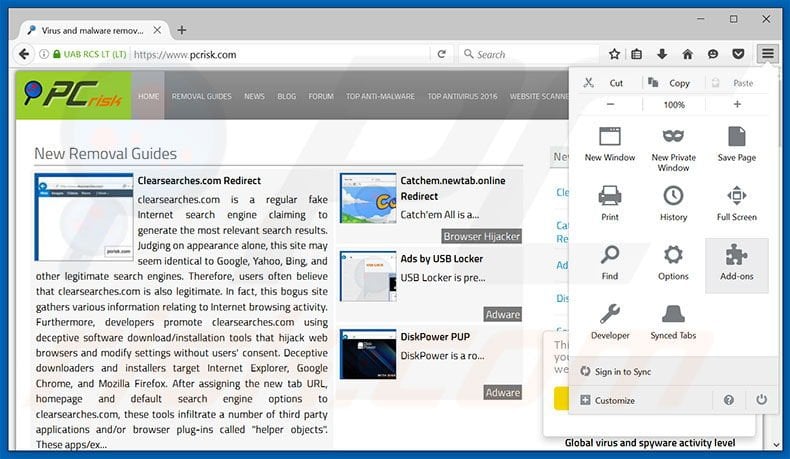Image resolution: width=790 pixels, height=459 pixels.
Task: Open REMOVAL GUIDES navigation item
Action: [202, 96]
